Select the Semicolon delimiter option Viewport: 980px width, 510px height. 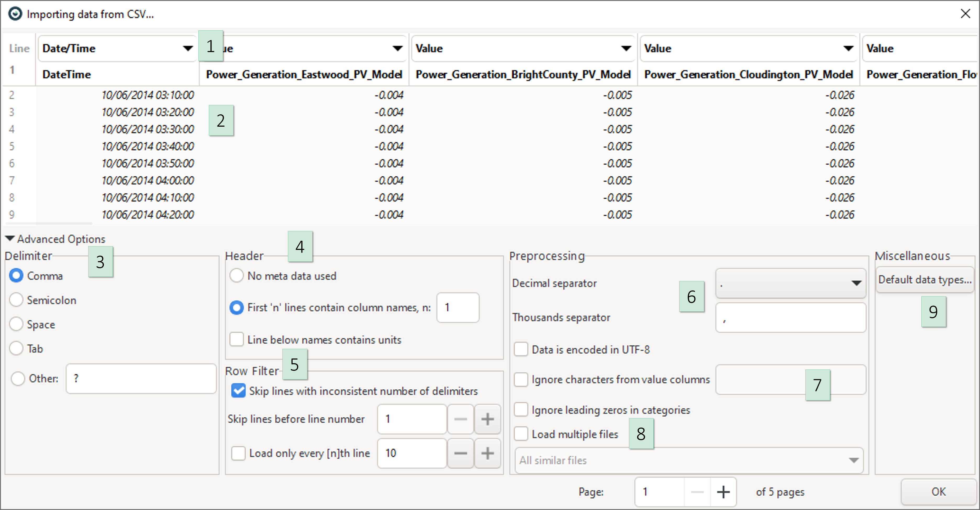[16, 300]
